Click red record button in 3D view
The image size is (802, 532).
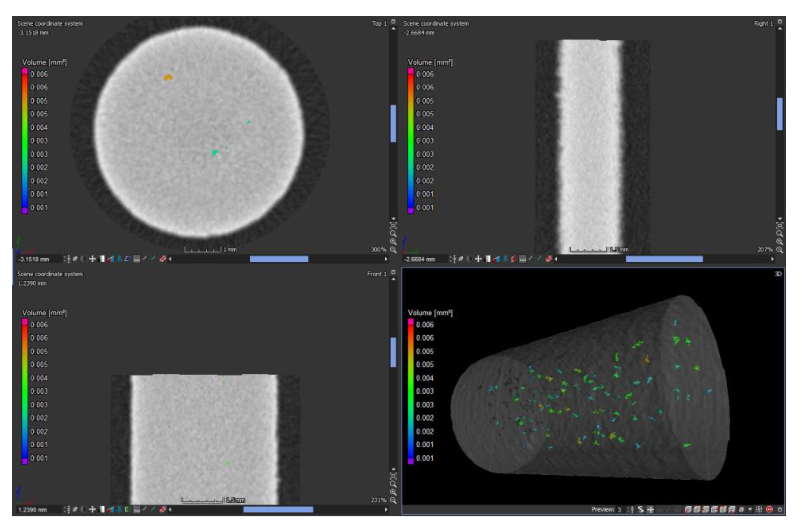[770, 509]
